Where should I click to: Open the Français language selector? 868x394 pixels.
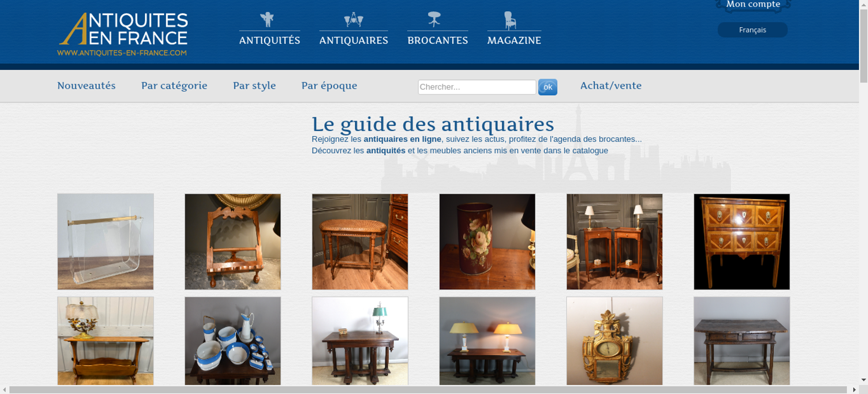point(753,30)
